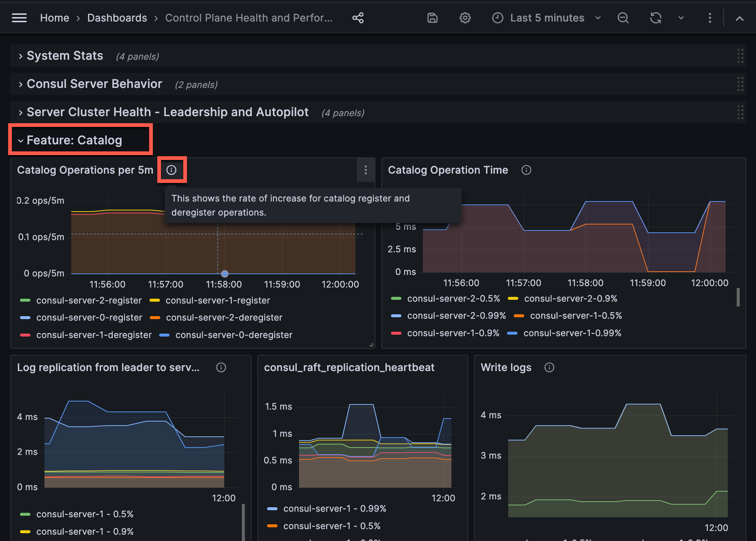Image resolution: width=756 pixels, height=541 pixels.
Task: Open the hamburger navigation menu
Action: (19, 18)
